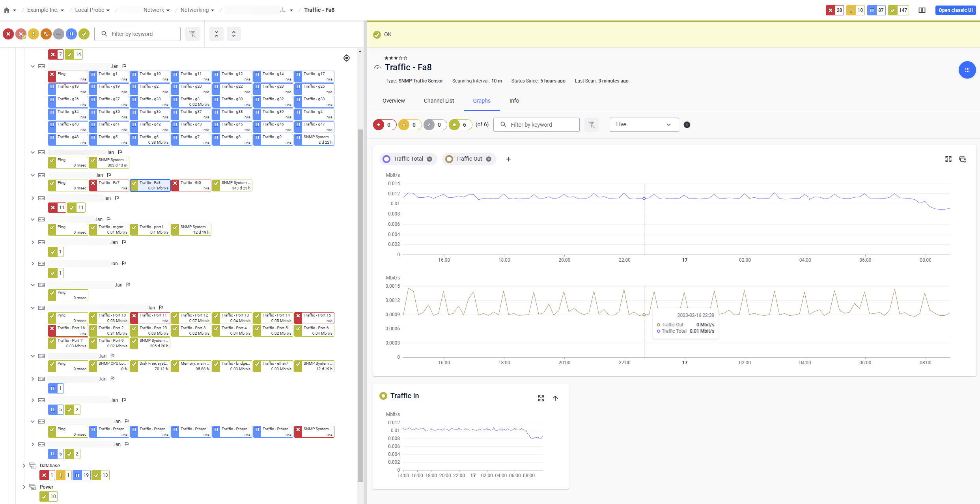Click the Open classic UI button
The image size is (980, 504).
coord(956,10)
